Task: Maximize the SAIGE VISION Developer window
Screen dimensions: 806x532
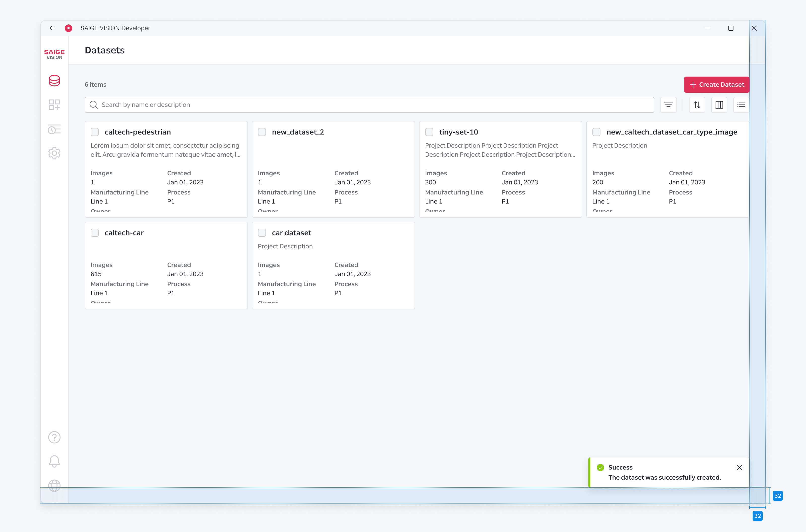Action: coord(731,28)
